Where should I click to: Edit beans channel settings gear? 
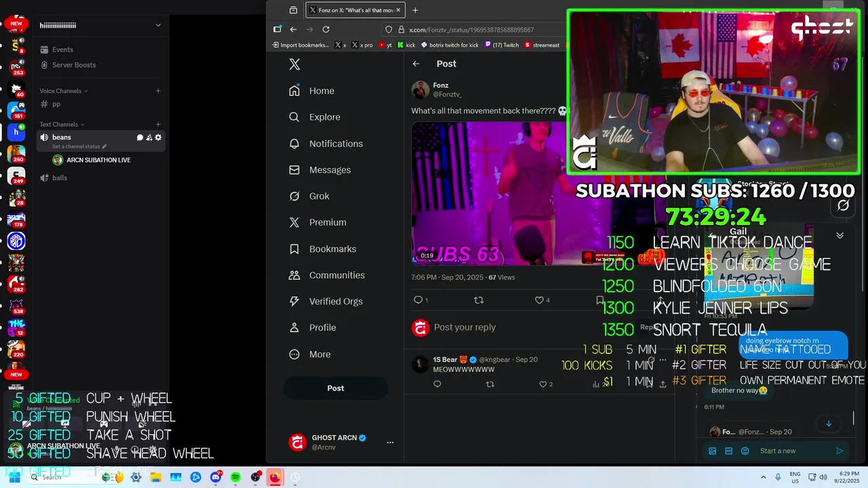(x=159, y=138)
